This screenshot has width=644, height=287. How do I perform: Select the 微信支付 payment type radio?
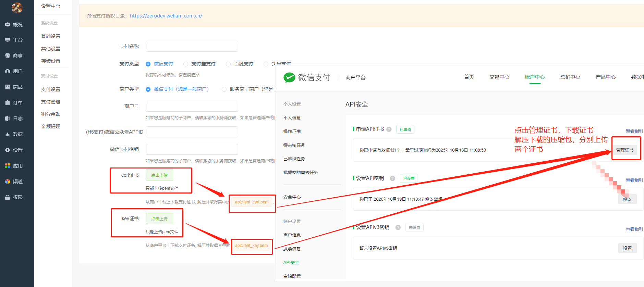pyautogui.click(x=148, y=64)
